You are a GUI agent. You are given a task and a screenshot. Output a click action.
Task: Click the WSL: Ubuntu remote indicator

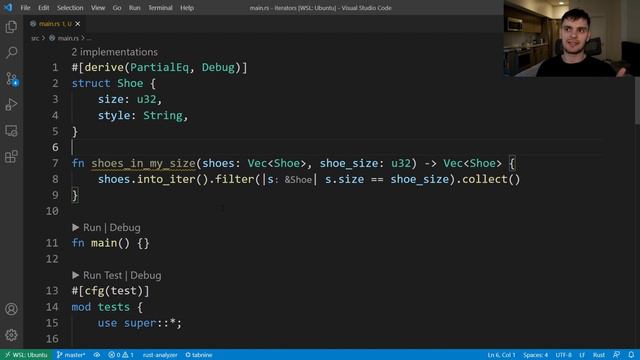coord(26,355)
